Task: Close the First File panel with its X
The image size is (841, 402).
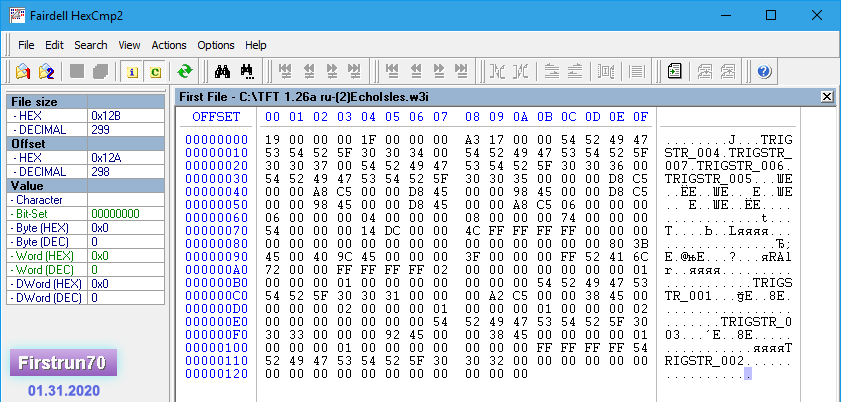Action: click(827, 96)
